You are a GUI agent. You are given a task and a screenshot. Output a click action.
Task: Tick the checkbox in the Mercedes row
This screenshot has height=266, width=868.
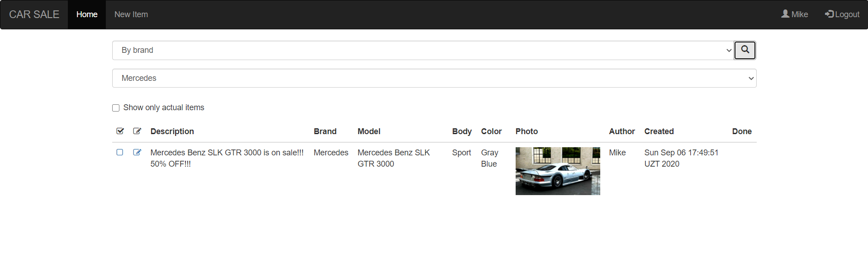point(120,152)
